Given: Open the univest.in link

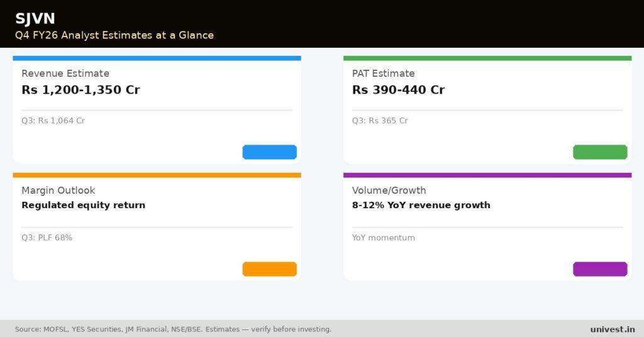Looking at the screenshot, I should click(x=613, y=329).
